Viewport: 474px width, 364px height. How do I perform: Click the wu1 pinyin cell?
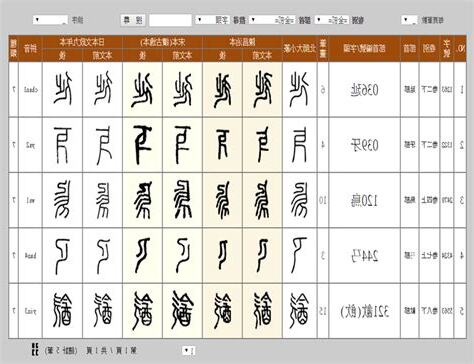[30, 200]
